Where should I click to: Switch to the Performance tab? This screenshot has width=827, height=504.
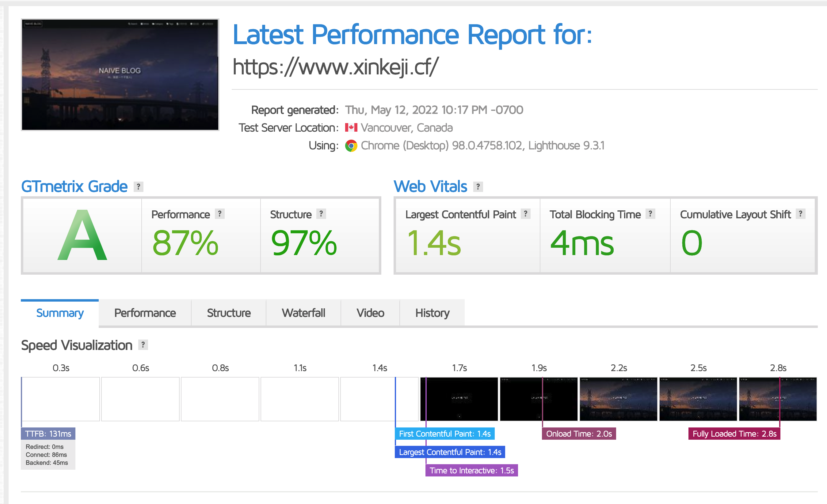pos(145,313)
